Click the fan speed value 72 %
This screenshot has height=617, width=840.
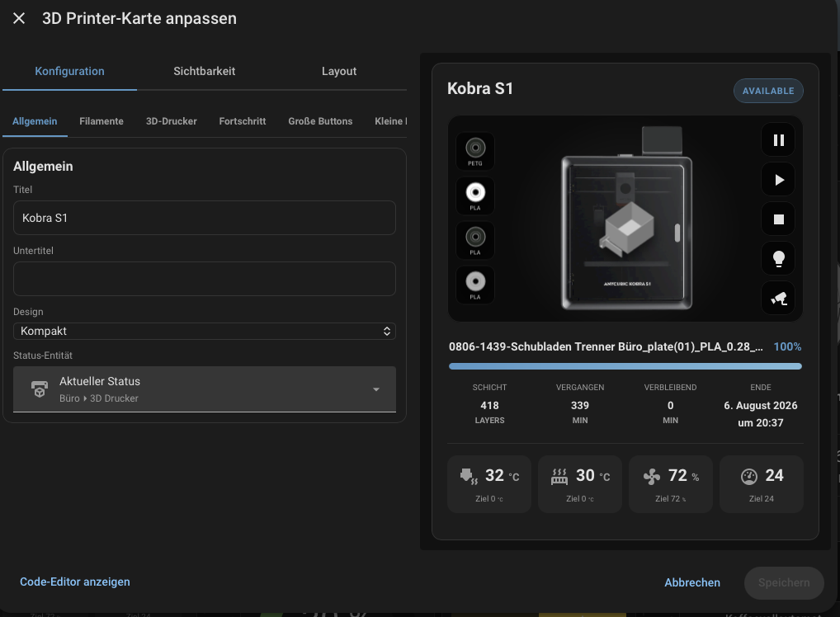point(683,476)
